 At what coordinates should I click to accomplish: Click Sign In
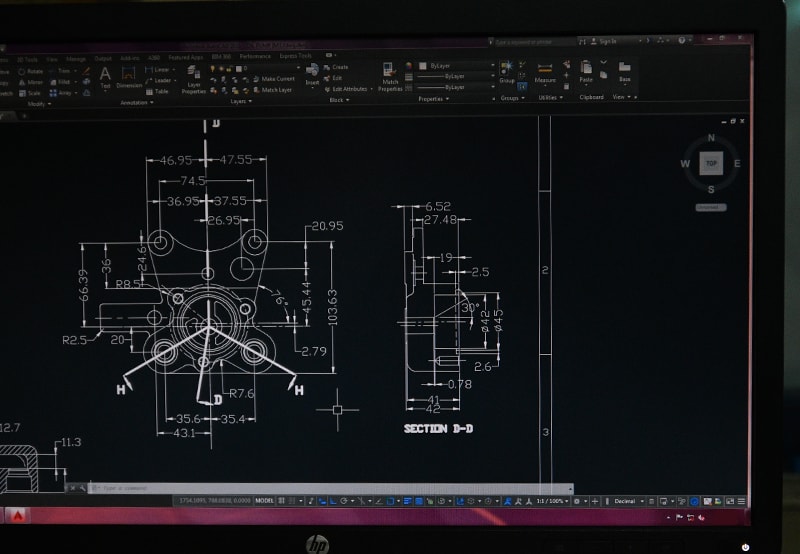click(x=604, y=41)
